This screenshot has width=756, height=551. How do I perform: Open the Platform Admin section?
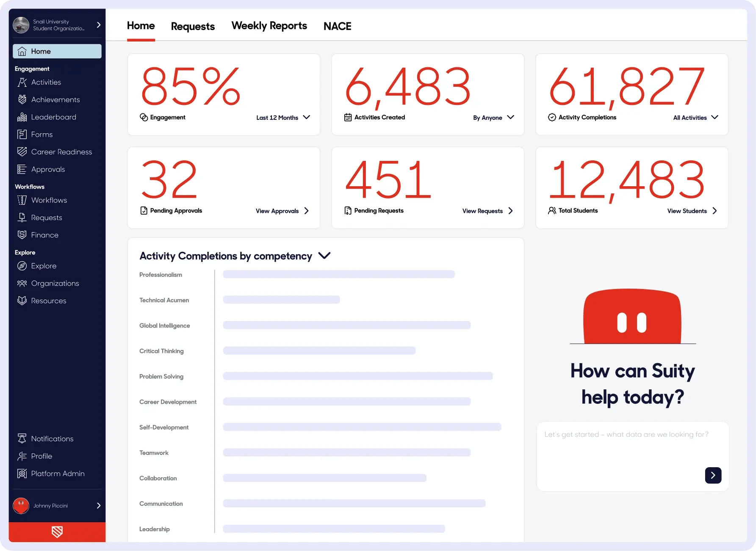pyautogui.click(x=57, y=474)
